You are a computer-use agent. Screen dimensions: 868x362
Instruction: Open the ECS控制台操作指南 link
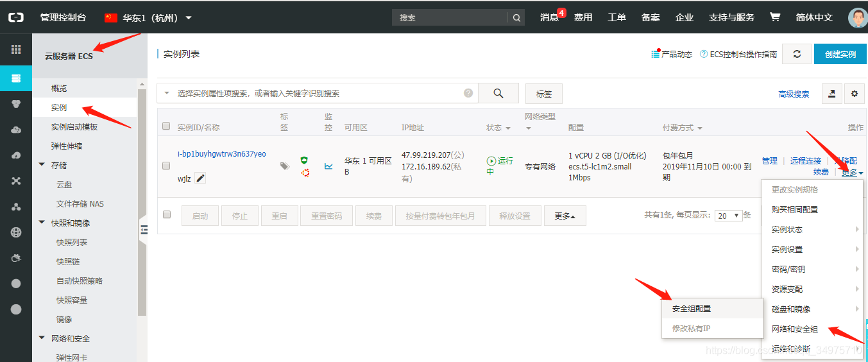[x=738, y=55]
